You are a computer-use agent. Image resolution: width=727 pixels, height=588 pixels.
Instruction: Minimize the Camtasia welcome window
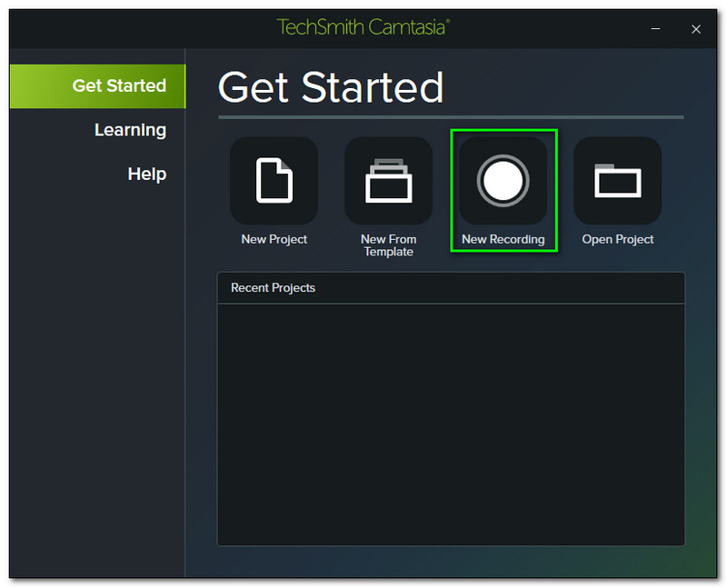point(655,29)
